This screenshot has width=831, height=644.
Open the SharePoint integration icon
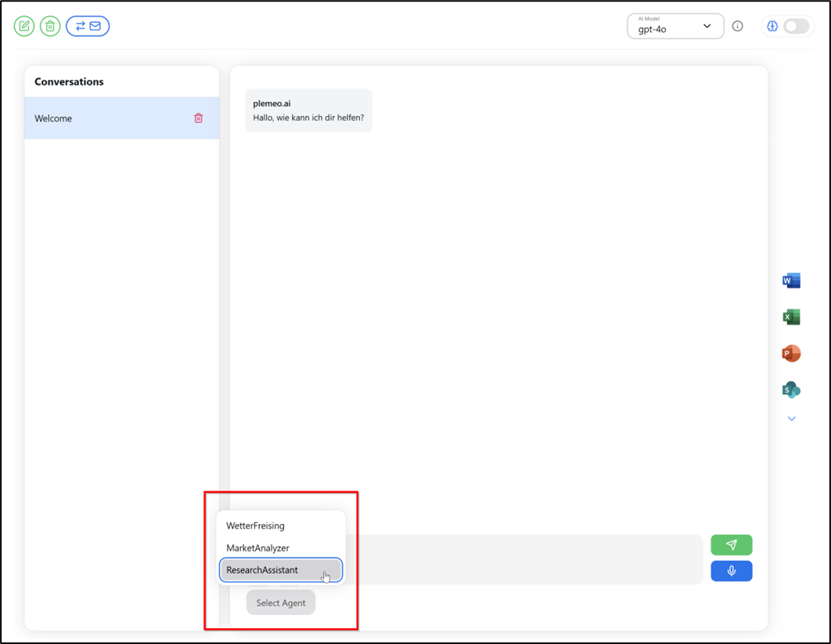(791, 389)
